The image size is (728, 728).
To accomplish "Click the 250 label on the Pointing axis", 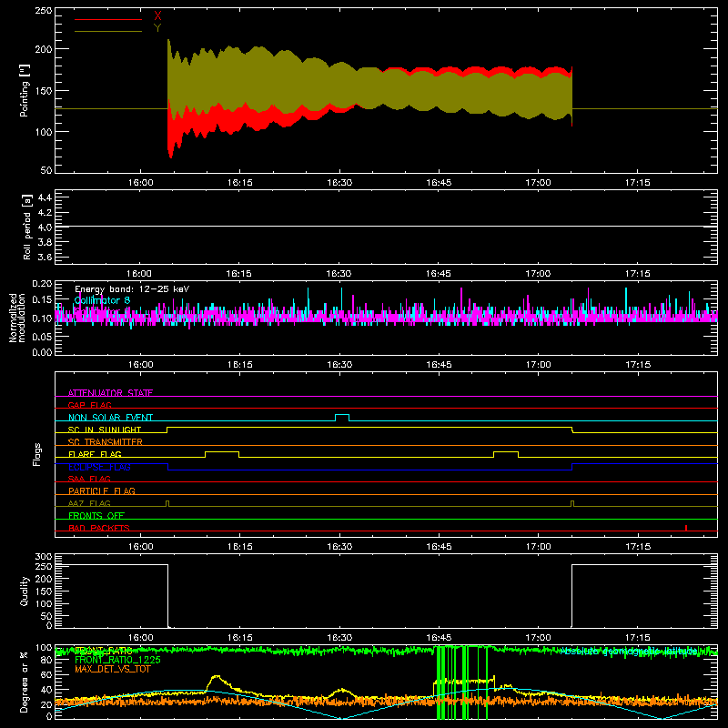I will tap(43, 11).
